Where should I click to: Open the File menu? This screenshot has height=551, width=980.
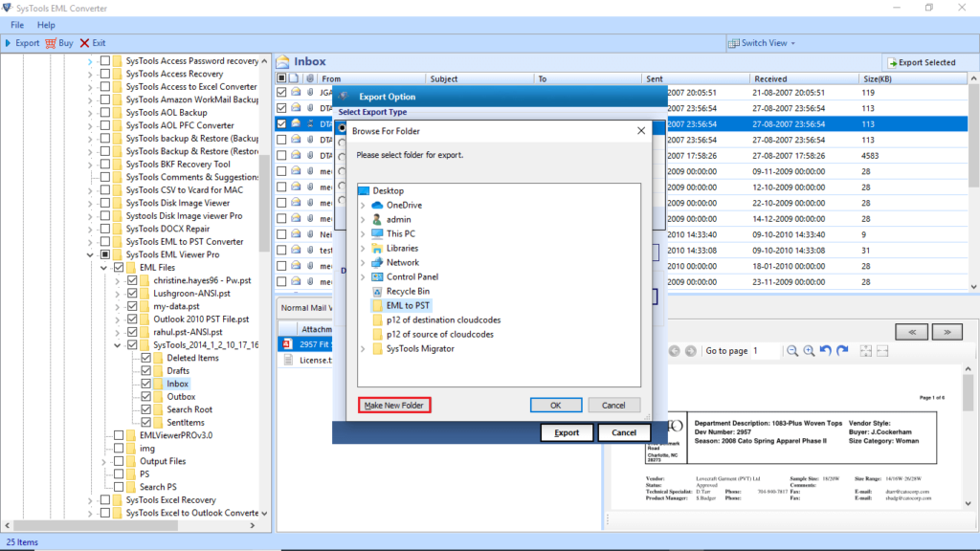[17, 25]
